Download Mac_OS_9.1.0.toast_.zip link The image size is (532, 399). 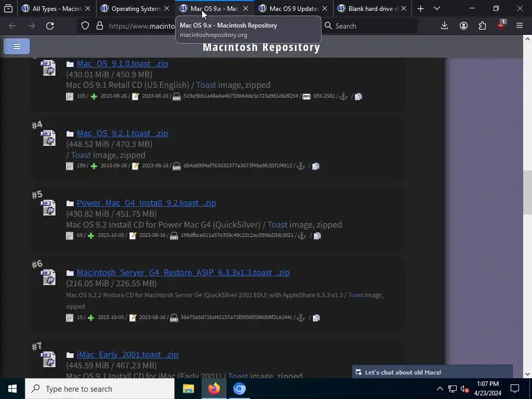pyautogui.click(x=123, y=64)
